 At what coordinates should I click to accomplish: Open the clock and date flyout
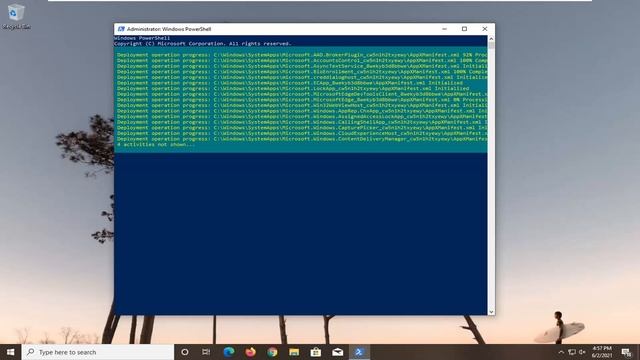point(602,352)
